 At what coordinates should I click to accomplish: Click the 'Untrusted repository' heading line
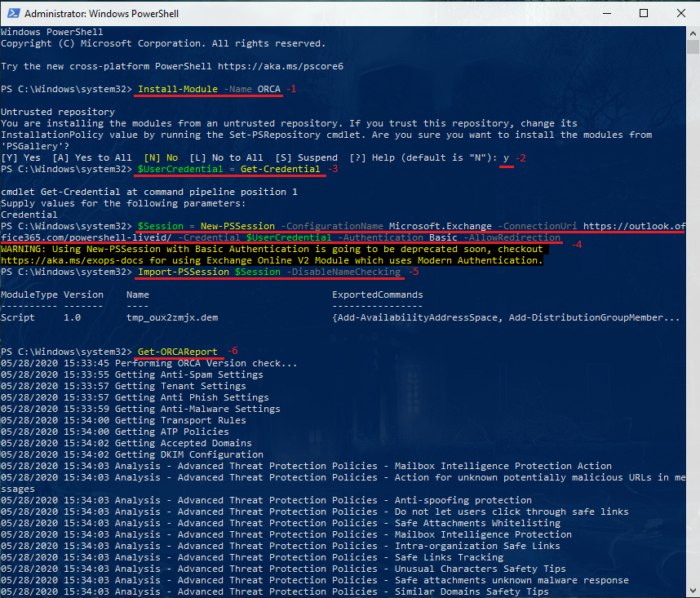[x=58, y=112]
